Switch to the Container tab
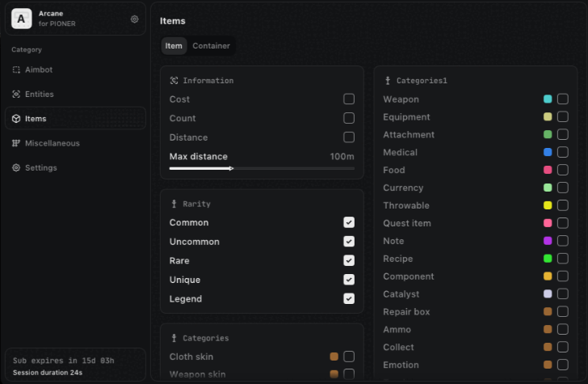 click(211, 46)
